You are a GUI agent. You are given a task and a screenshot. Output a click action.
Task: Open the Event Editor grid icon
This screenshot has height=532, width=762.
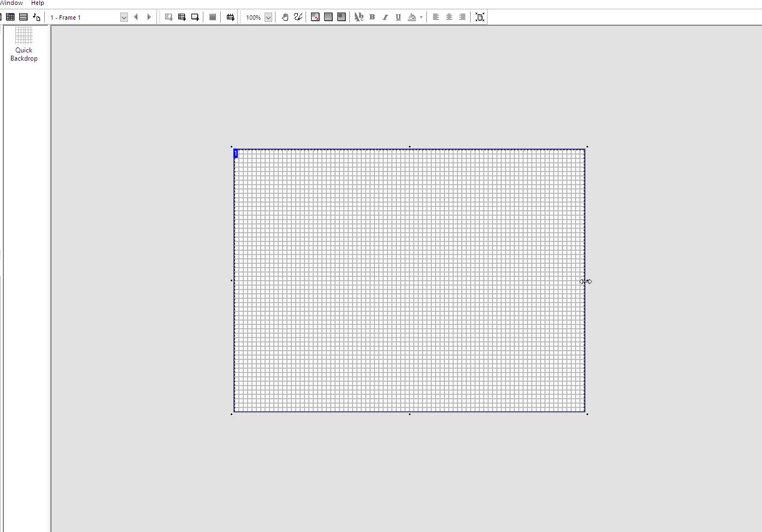point(10,17)
